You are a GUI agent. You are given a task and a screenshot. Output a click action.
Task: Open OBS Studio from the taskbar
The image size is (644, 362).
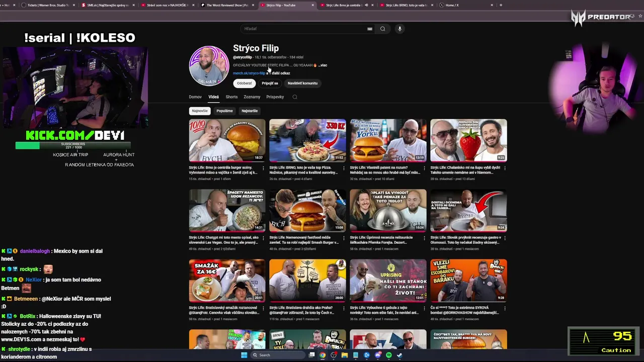pyautogui.click(x=334, y=355)
